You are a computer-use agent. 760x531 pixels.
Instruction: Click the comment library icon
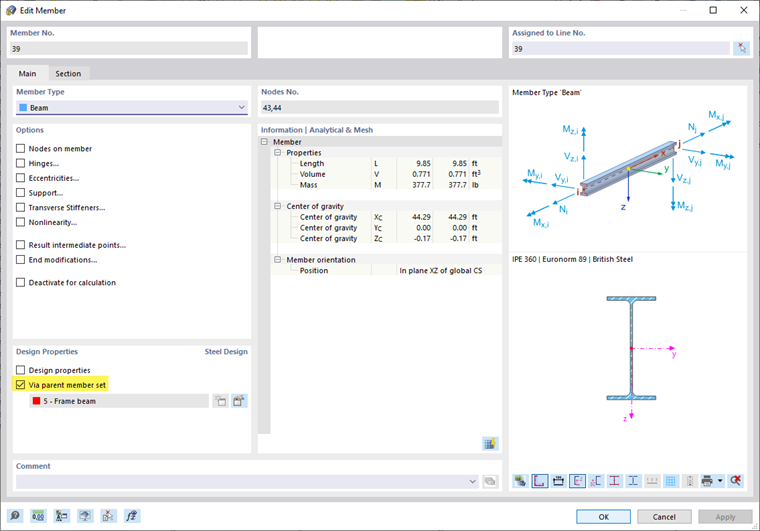tap(490, 481)
